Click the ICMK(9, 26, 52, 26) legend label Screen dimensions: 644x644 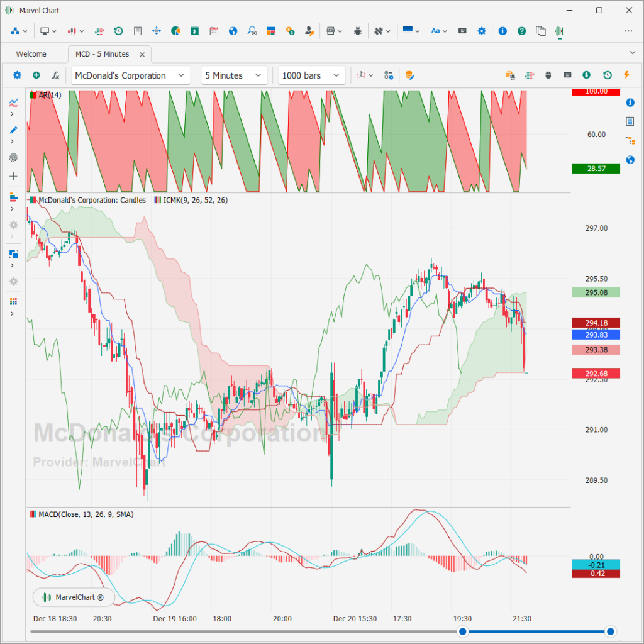tap(191, 200)
